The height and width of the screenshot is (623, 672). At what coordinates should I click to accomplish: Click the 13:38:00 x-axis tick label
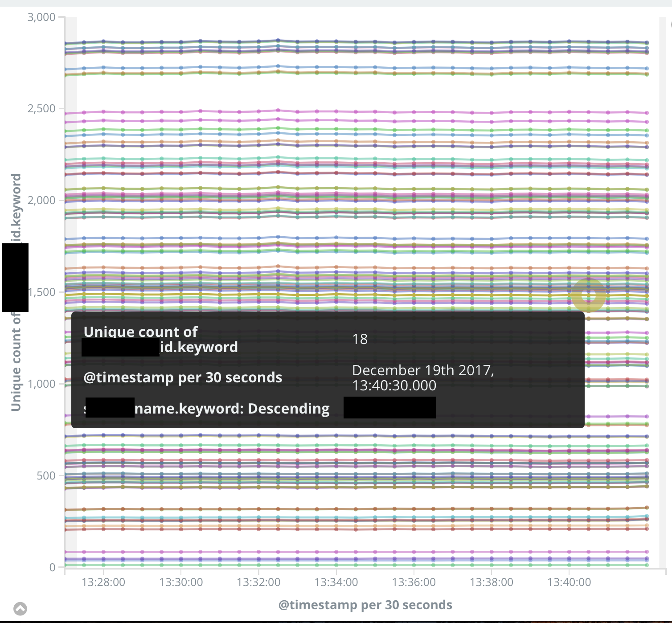click(492, 582)
